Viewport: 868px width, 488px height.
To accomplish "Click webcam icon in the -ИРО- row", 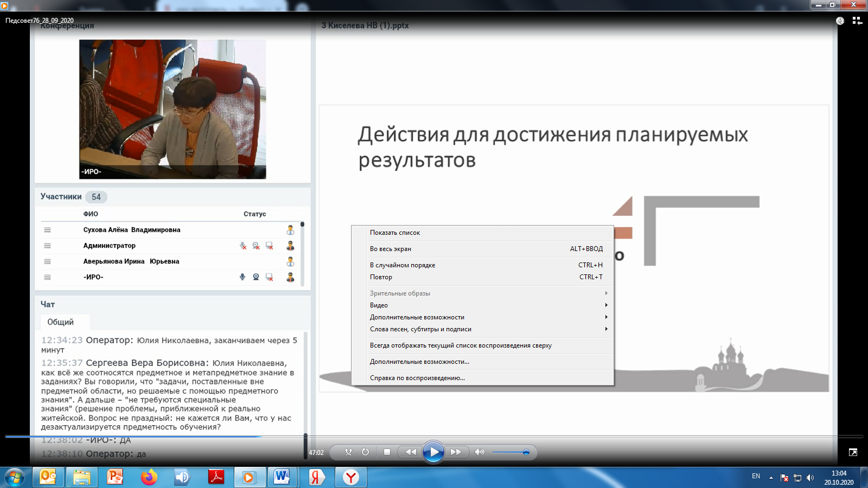I will tap(256, 277).
